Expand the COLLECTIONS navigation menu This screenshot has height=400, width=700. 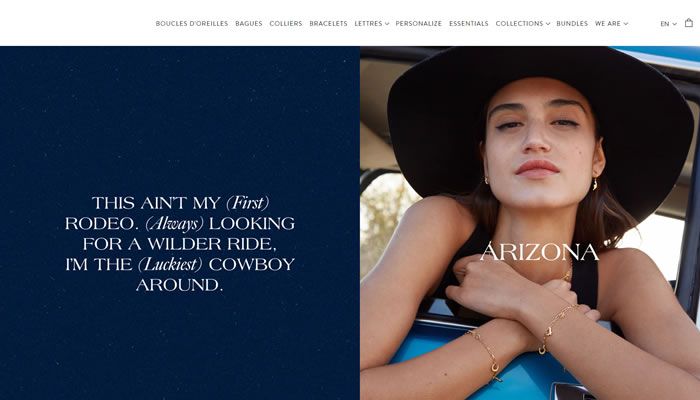[523, 24]
